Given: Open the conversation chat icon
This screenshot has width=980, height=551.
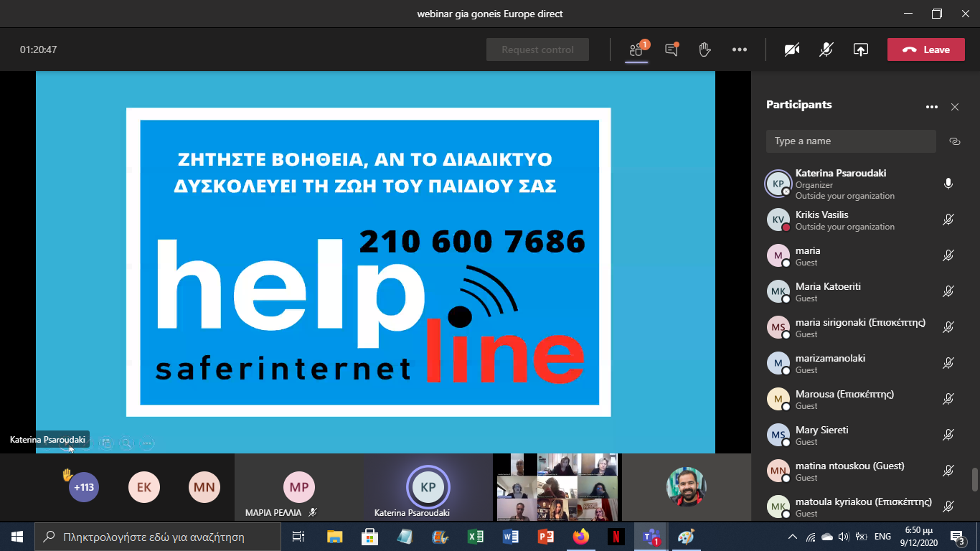Looking at the screenshot, I should point(672,50).
